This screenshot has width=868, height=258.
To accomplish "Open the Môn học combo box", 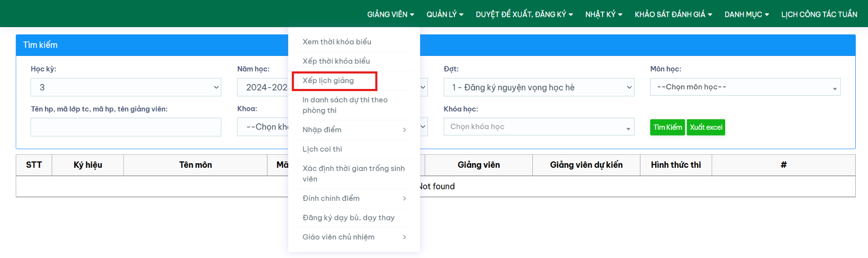I will click(745, 87).
